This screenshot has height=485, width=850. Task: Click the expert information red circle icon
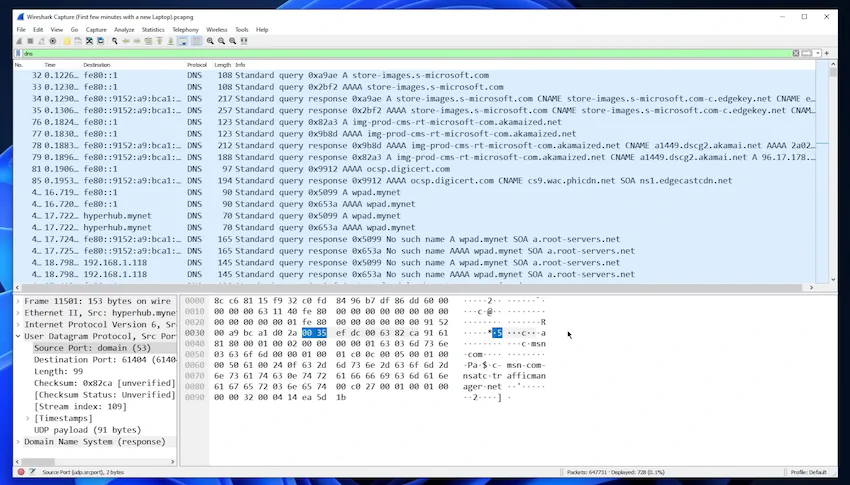(x=21, y=472)
